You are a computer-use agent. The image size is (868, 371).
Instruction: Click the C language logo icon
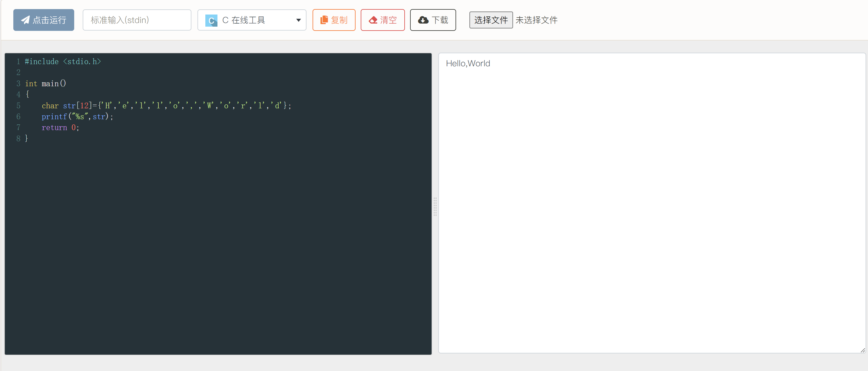[x=211, y=21]
